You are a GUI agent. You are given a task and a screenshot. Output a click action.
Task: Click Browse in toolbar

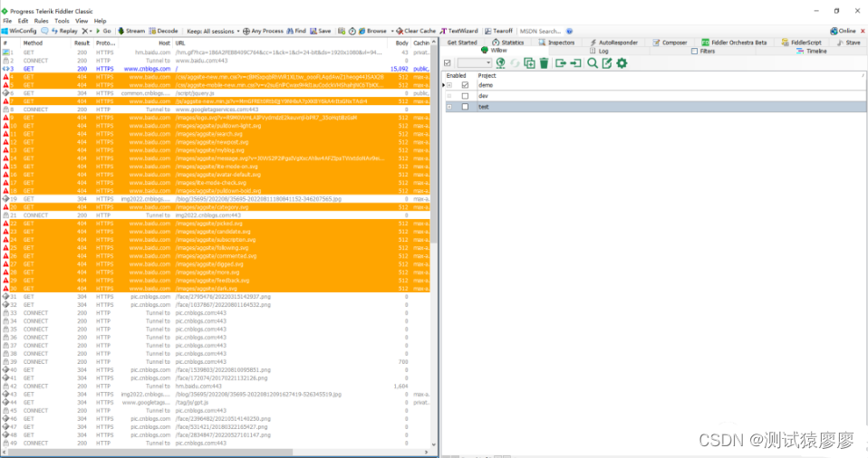point(372,31)
